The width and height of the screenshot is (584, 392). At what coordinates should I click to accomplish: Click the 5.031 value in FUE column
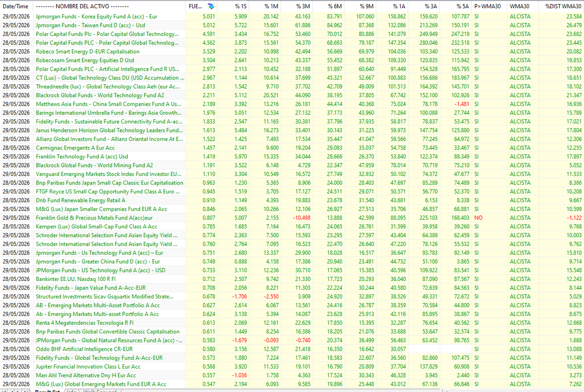pos(209,17)
